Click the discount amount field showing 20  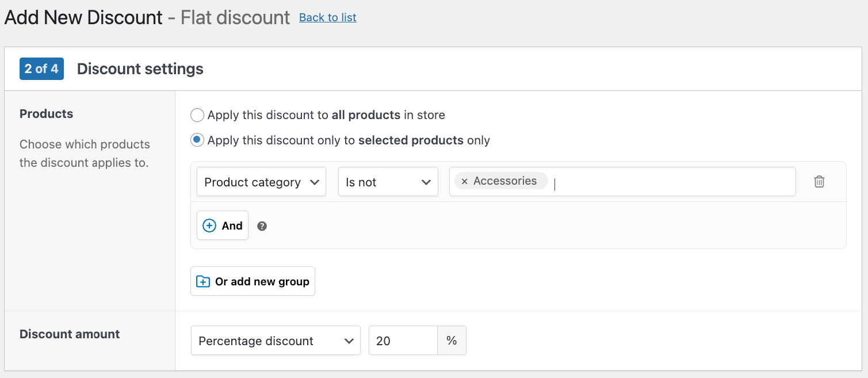pos(403,341)
